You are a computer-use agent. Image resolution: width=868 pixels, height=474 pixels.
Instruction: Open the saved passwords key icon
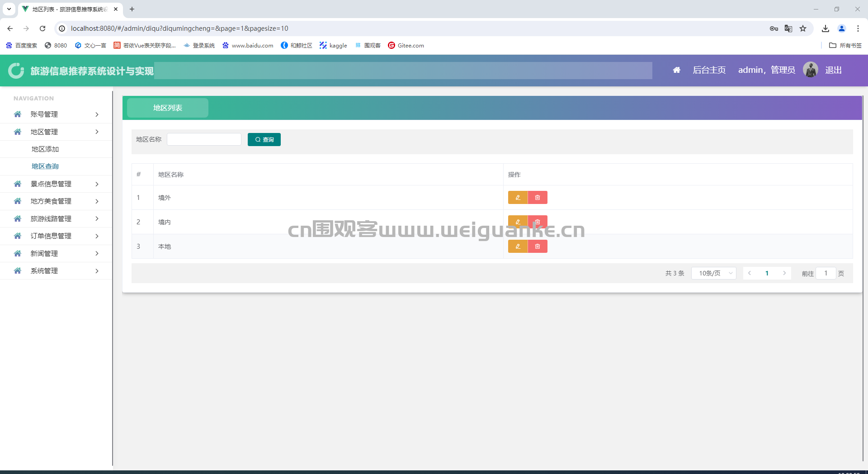[774, 28]
